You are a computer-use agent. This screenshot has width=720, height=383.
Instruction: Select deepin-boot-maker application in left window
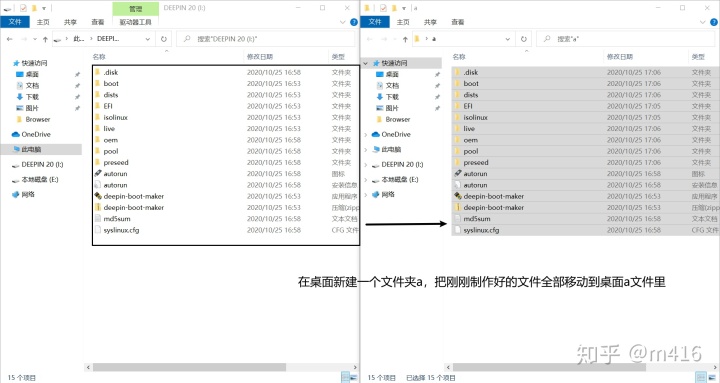click(133, 196)
